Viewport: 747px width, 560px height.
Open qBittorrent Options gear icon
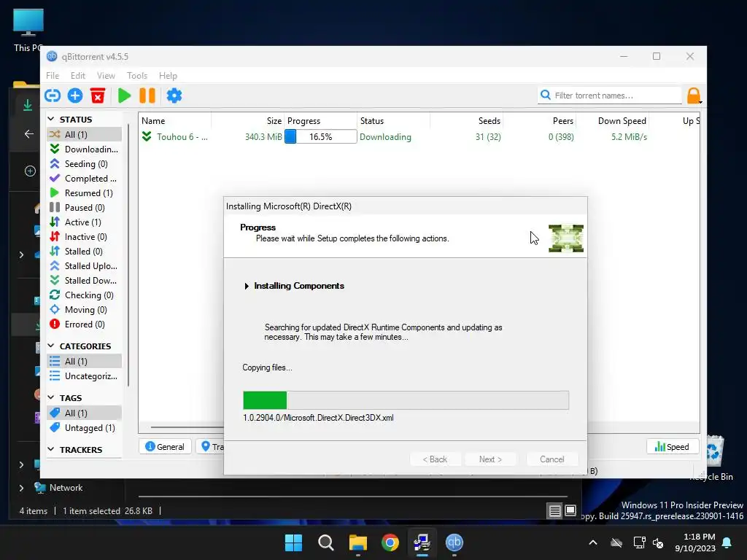point(174,96)
